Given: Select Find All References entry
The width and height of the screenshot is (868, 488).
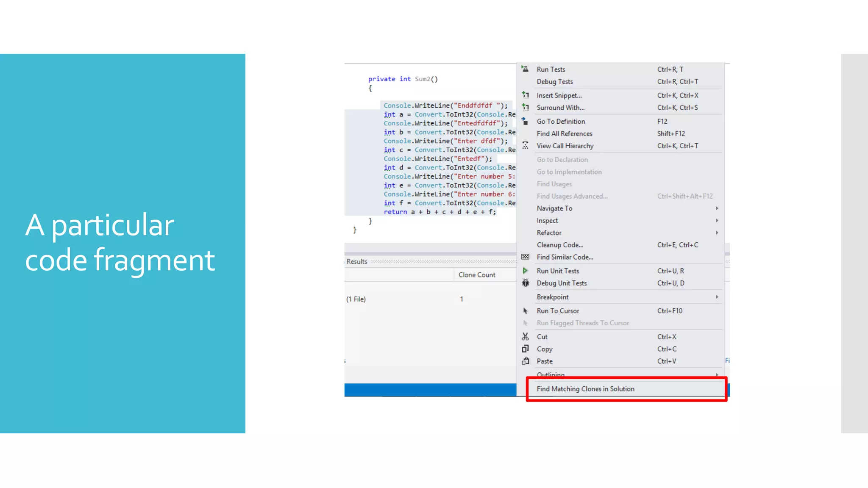Looking at the screenshot, I should (564, 133).
